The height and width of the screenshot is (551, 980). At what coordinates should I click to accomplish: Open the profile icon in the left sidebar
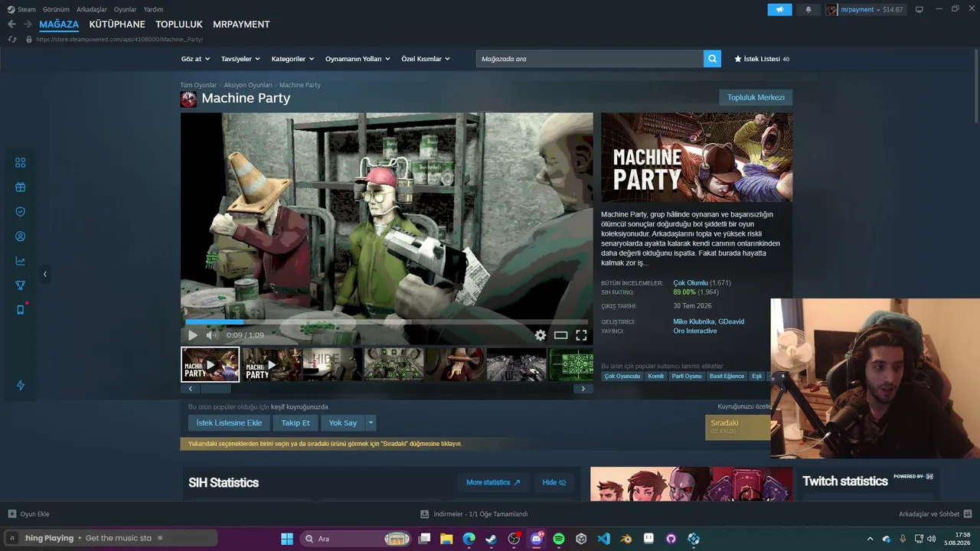(21, 236)
